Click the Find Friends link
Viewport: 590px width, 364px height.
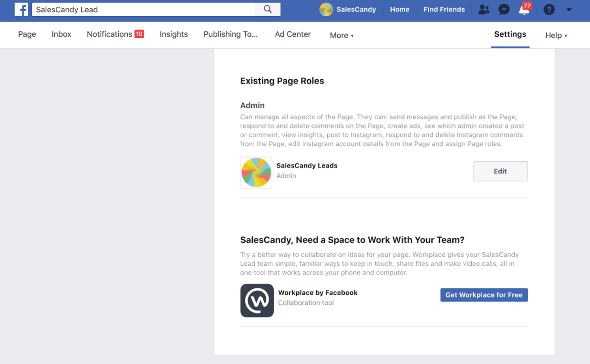[444, 10]
